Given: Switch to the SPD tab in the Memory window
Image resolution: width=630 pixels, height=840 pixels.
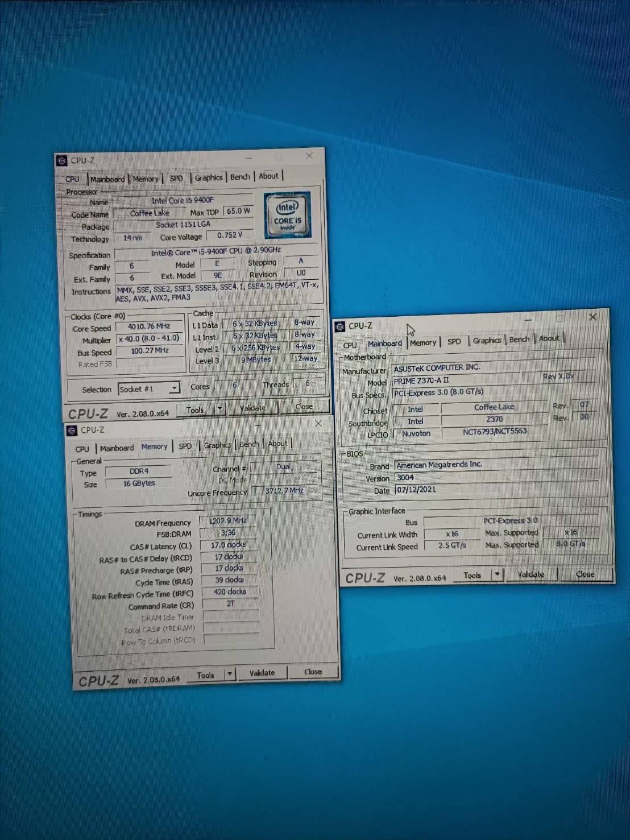Looking at the screenshot, I should 185,446.
